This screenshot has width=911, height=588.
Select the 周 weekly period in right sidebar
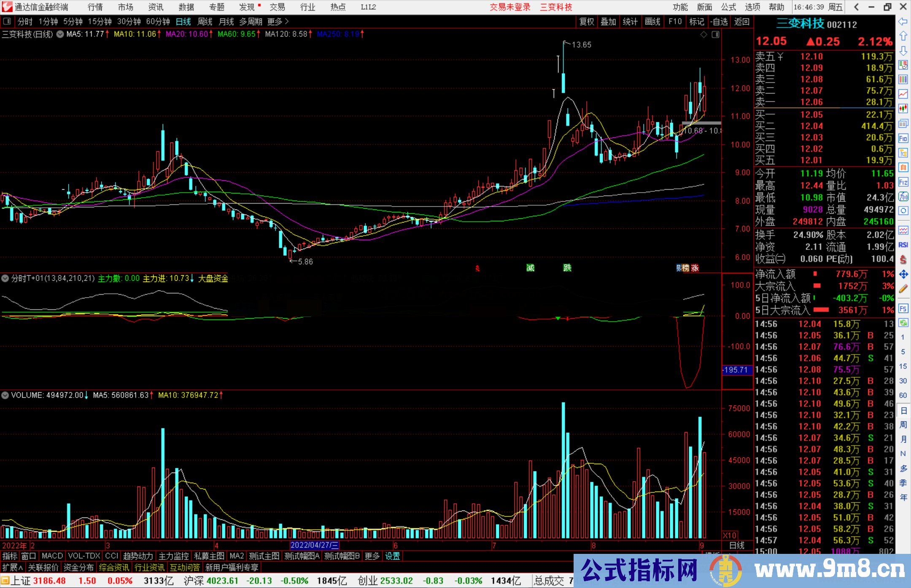point(903,425)
